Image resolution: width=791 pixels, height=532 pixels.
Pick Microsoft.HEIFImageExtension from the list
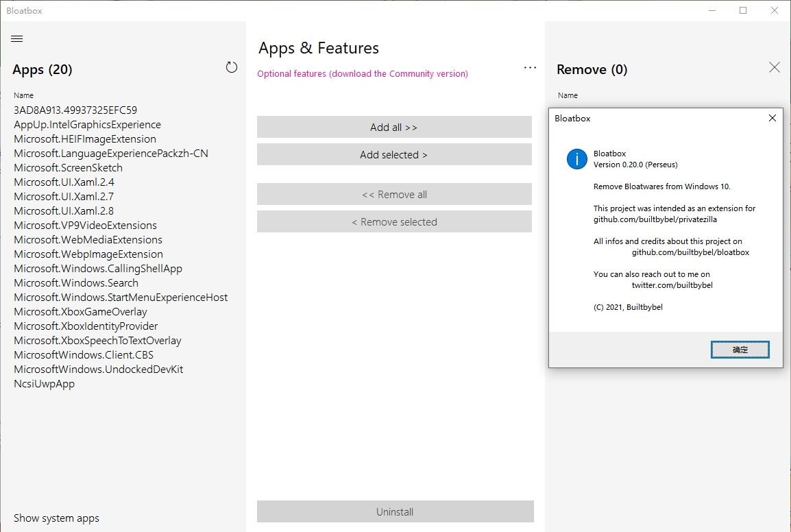click(85, 139)
